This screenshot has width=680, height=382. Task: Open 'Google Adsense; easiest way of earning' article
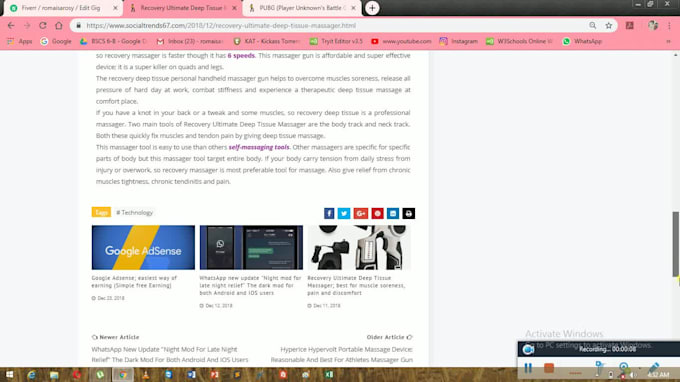[x=134, y=281]
